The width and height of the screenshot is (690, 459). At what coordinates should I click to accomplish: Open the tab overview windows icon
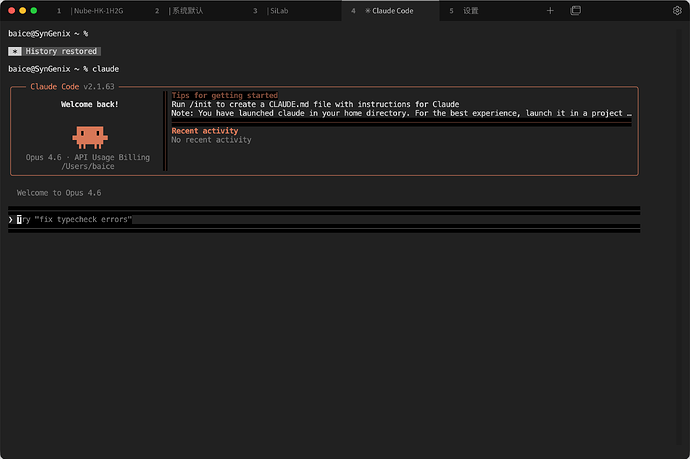point(576,11)
